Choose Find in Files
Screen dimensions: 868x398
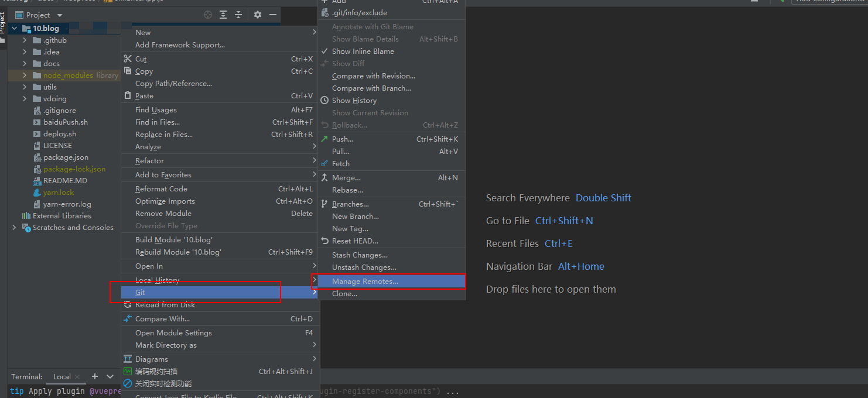click(220, 122)
